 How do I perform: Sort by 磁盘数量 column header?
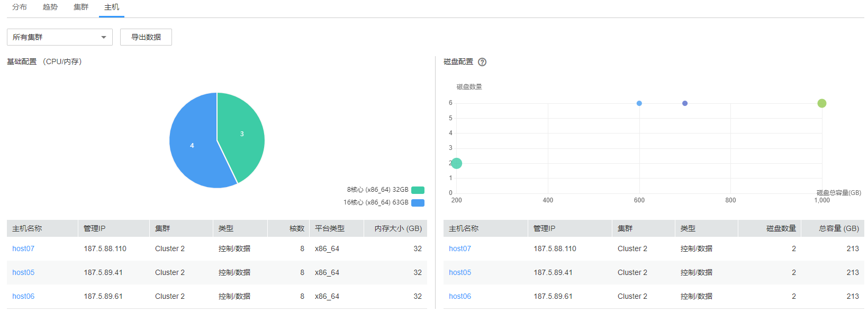(781, 228)
